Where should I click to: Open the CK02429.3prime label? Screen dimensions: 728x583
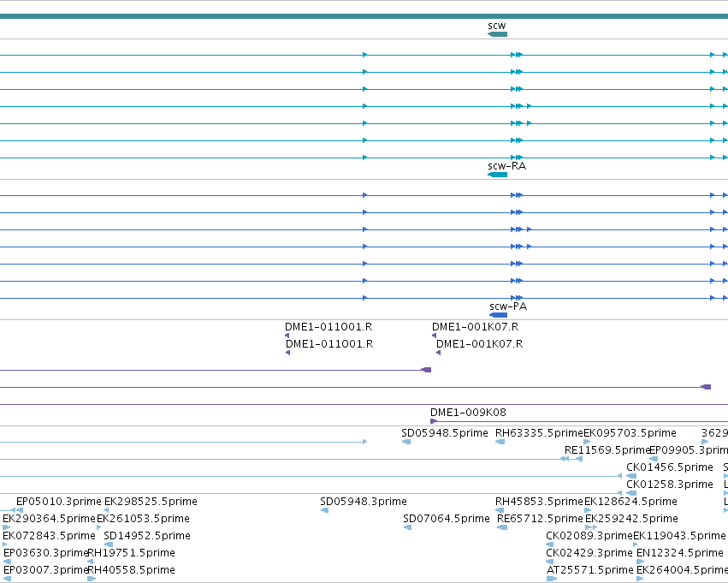coord(589,553)
